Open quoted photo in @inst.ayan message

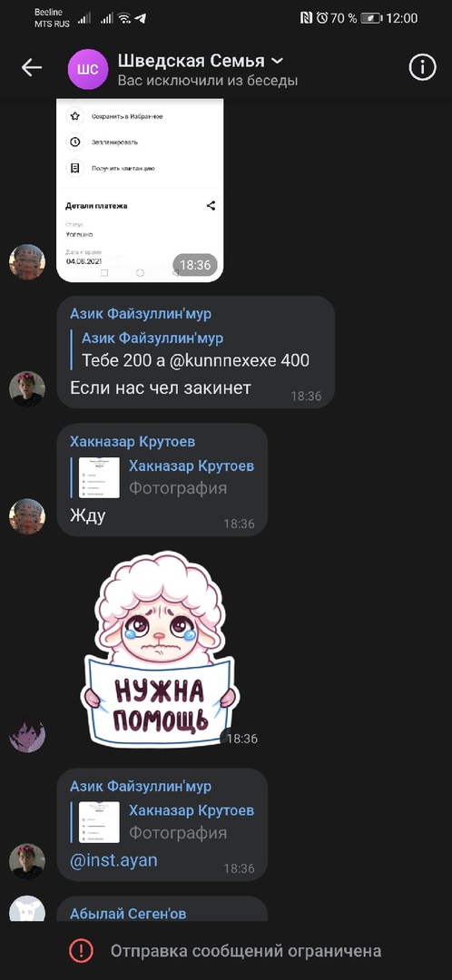tap(100, 822)
